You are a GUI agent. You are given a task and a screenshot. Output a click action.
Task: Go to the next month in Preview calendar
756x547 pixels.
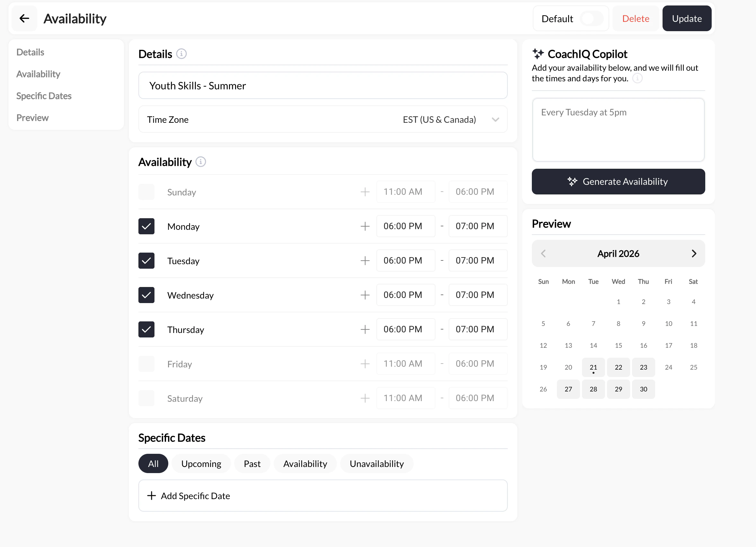(694, 254)
